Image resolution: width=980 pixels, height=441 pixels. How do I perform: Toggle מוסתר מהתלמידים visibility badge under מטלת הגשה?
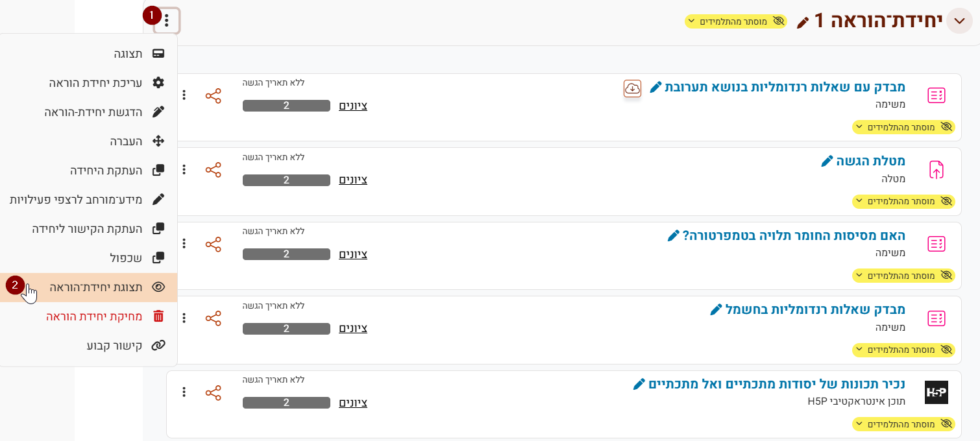903,202
